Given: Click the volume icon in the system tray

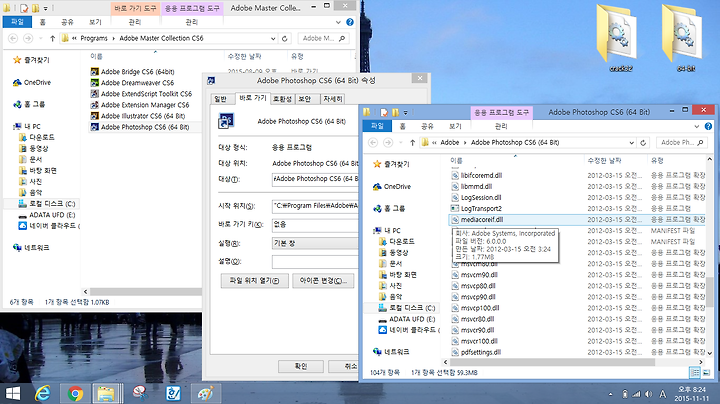Looking at the screenshot, I should point(648,394).
